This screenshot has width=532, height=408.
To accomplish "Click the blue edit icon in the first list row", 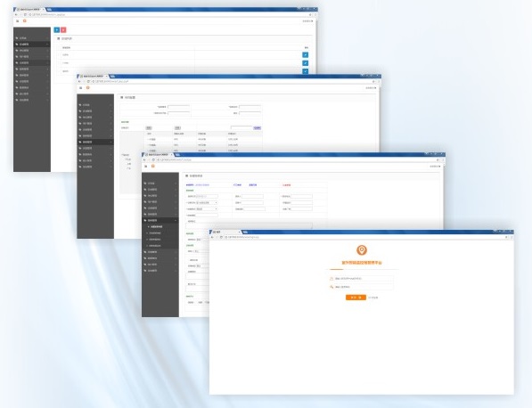I will click(x=306, y=54).
